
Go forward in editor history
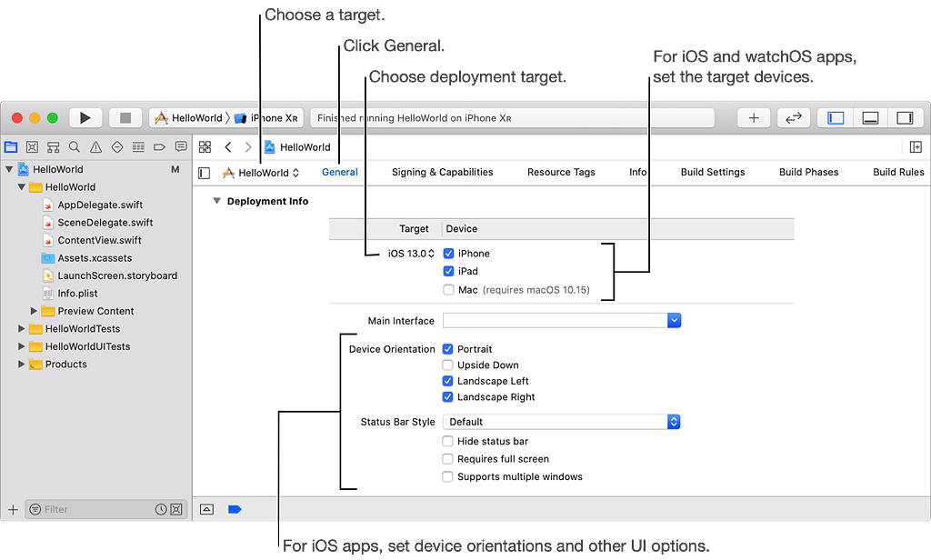pos(248,146)
